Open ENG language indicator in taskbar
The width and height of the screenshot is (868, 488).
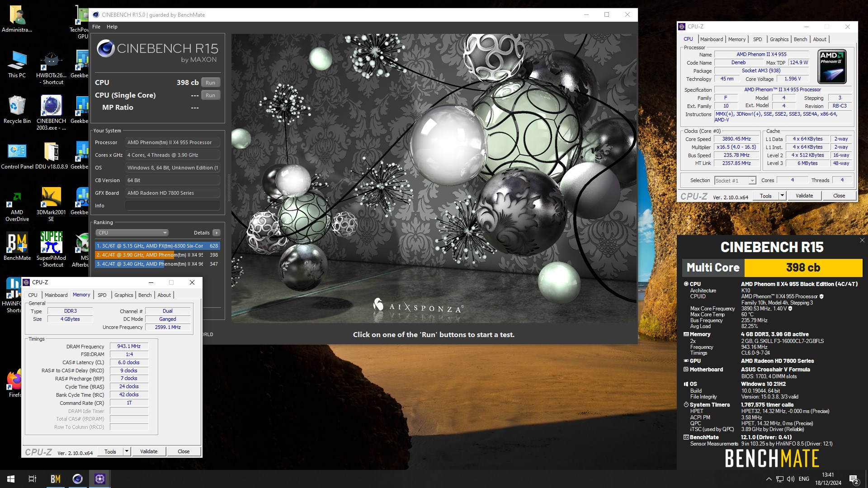click(x=804, y=479)
